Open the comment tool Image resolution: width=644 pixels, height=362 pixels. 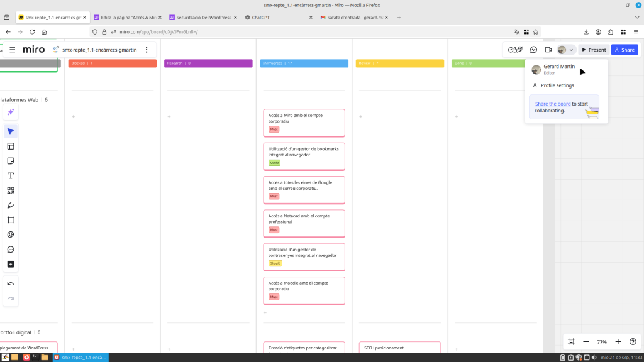(x=11, y=250)
